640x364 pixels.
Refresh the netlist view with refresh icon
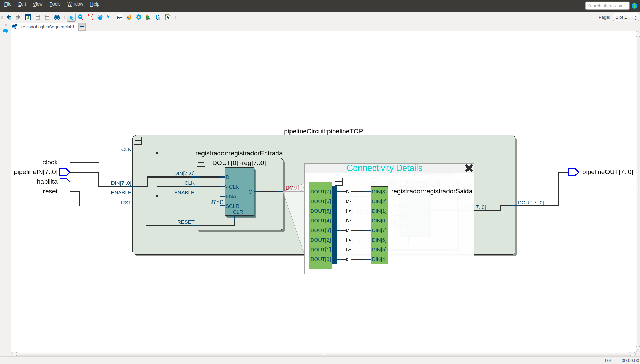(x=28, y=17)
